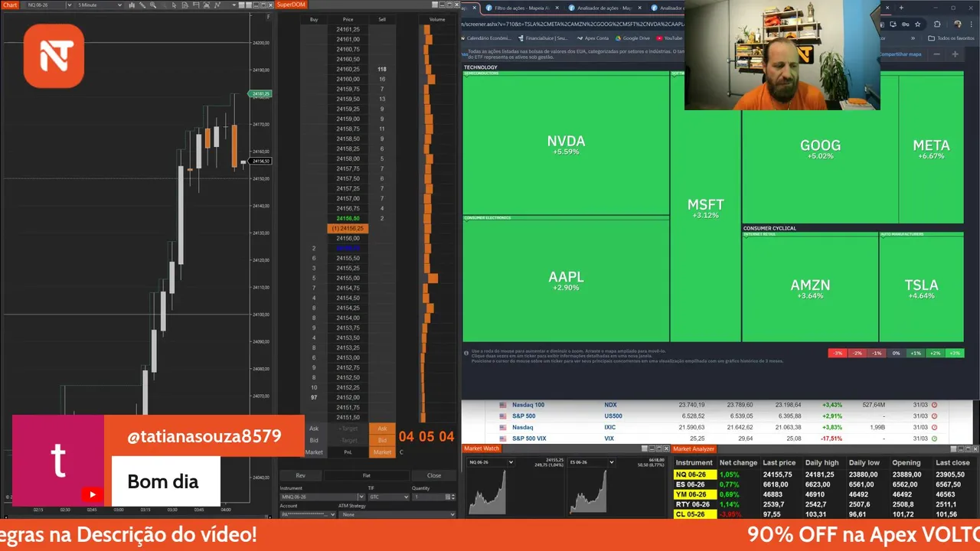
Task: Open Market Watch NQ 06-26 instrument dropdown
Action: pos(490,462)
